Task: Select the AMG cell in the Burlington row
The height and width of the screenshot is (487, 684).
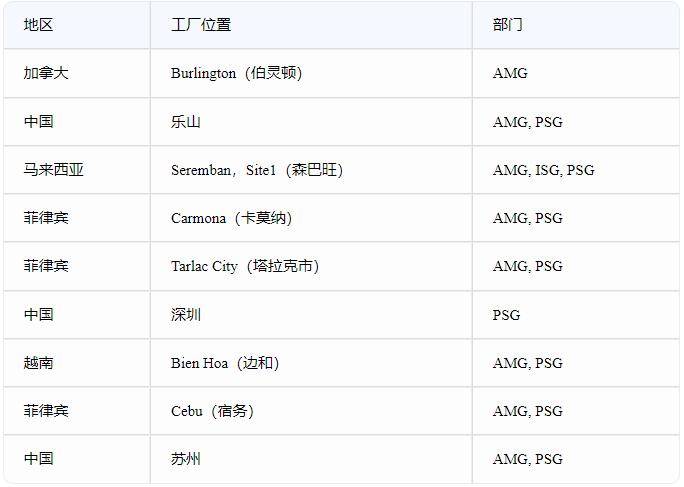Action: pos(510,73)
